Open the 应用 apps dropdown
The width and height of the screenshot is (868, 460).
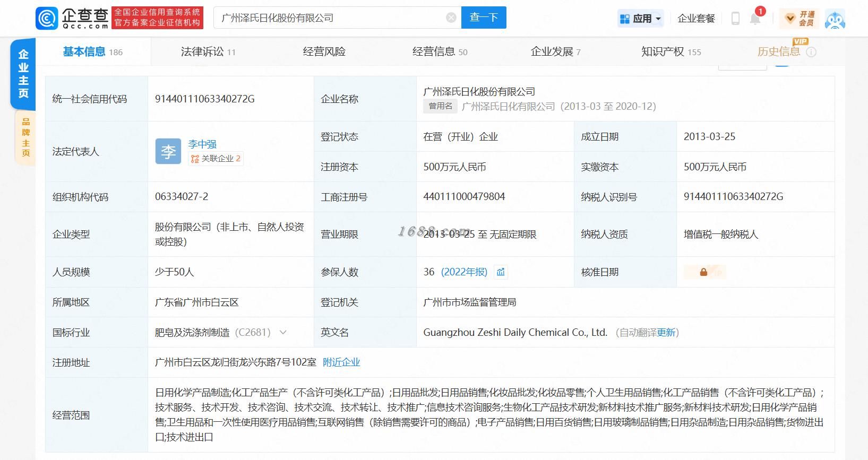point(641,19)
